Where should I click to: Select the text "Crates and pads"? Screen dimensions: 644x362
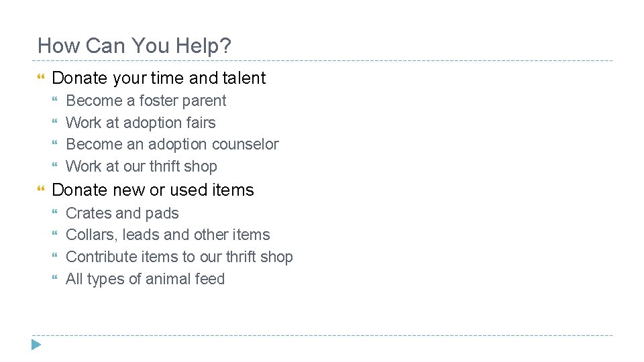click(x=122, y=214)
